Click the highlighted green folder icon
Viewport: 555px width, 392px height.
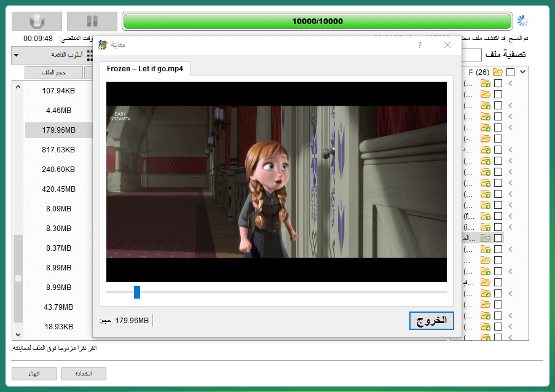point(486,238)
